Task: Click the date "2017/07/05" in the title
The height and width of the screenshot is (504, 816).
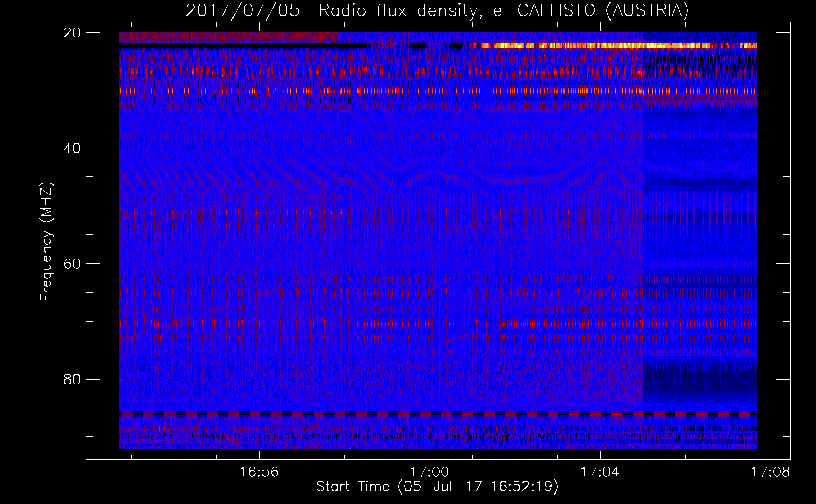Action: pyautogui.click(x=243, y=10)
